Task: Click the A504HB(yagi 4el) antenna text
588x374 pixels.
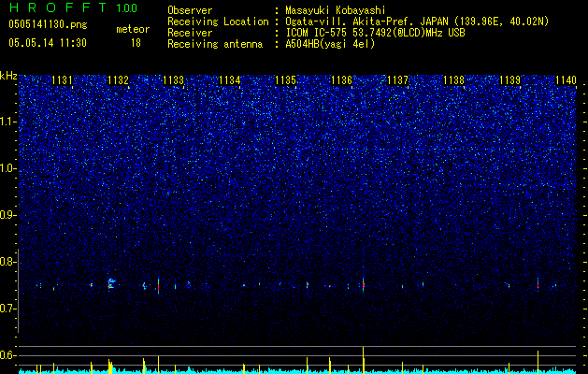Action: (x=330, y=44)
